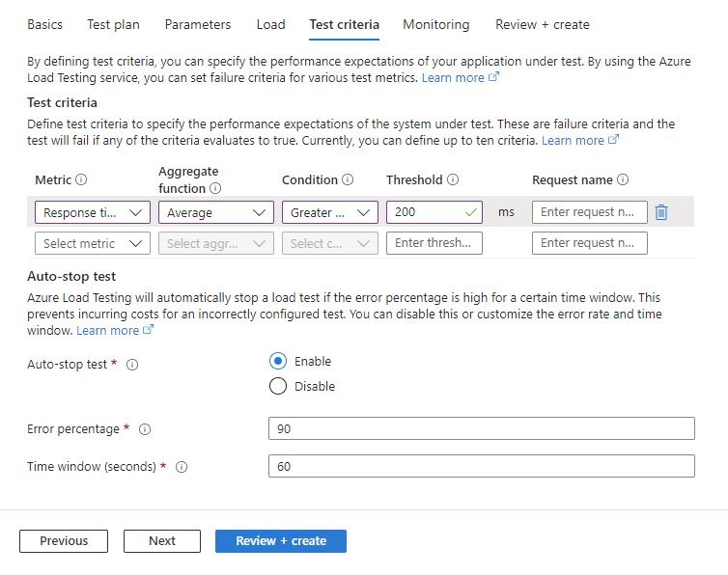
Task: Open Learn more link in Auto-stop section
Action: point(108,331)
